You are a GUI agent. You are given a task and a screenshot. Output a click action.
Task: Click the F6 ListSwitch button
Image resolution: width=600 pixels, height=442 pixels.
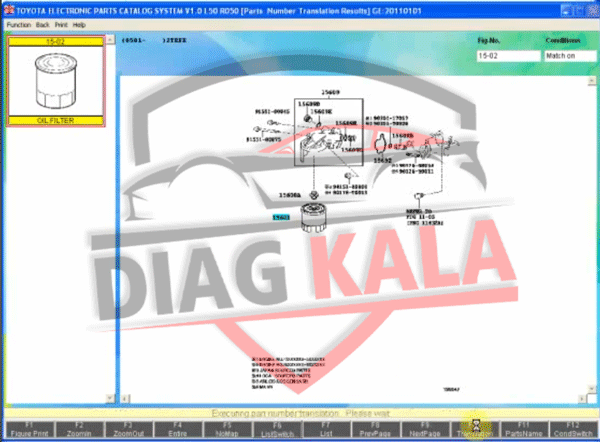[277, 429]
